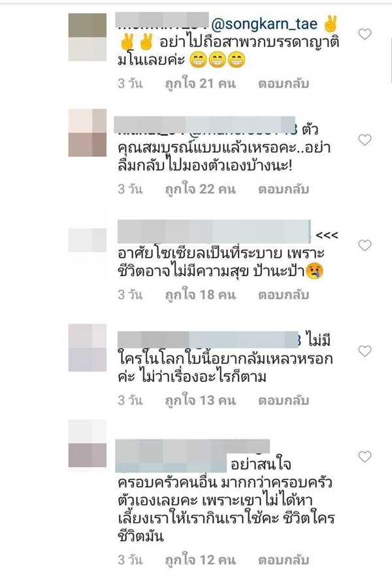This screenshot has height=588, width=392.
Task: Open likes list ถูกใจ 18 คน
Action: pos(201,295)
